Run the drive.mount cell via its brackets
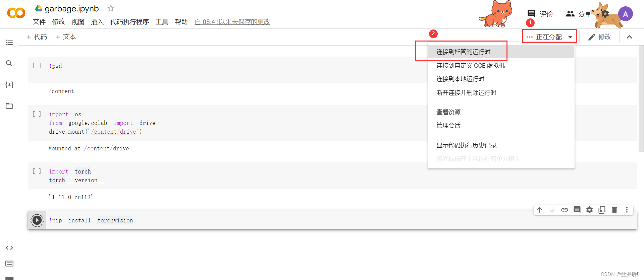The width and height of the screenshot is (644, 280). coord(37,114)
